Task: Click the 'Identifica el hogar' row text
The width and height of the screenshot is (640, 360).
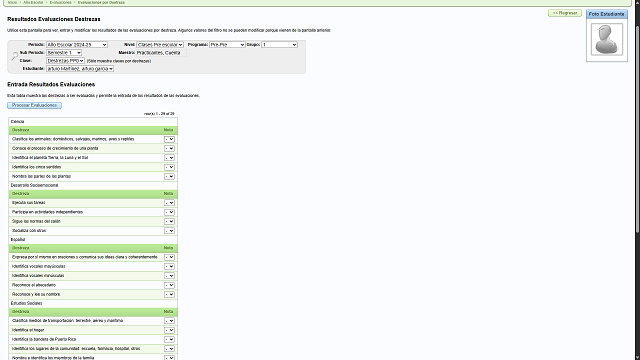Action: click(28, 330)
